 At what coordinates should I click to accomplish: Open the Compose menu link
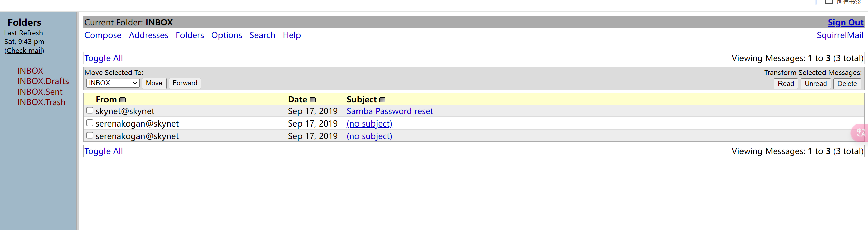coord(103,35)
